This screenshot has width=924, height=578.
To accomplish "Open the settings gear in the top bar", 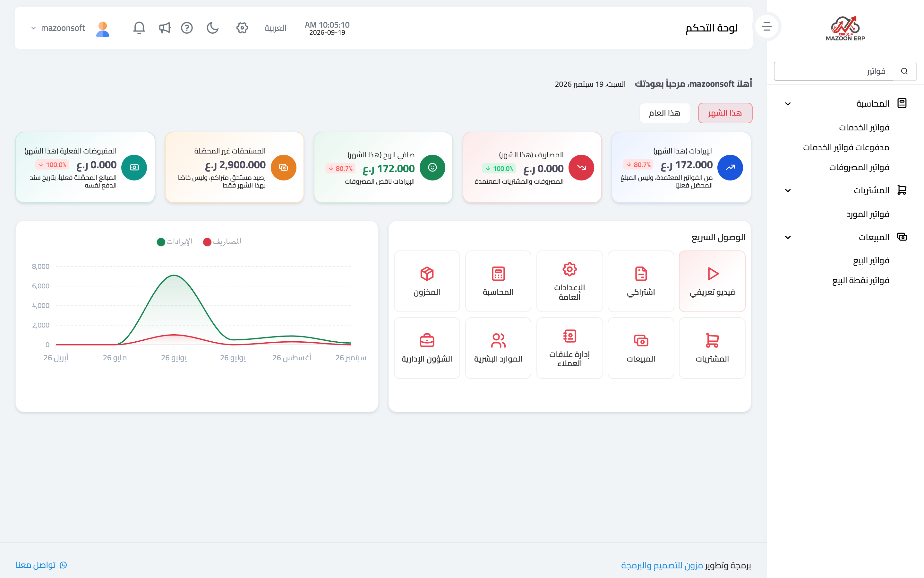I will tap(242, 28).
